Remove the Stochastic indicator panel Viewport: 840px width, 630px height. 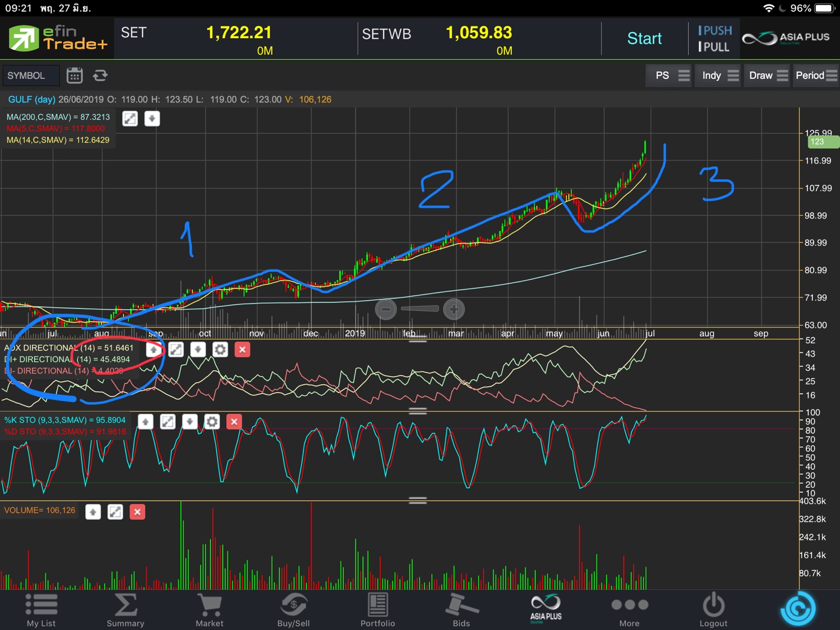pos(234,422)
